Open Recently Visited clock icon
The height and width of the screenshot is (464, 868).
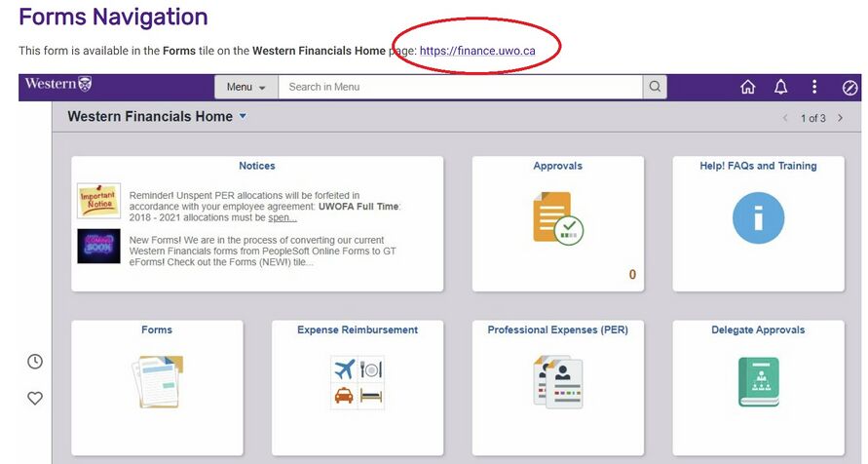(35, 362)
